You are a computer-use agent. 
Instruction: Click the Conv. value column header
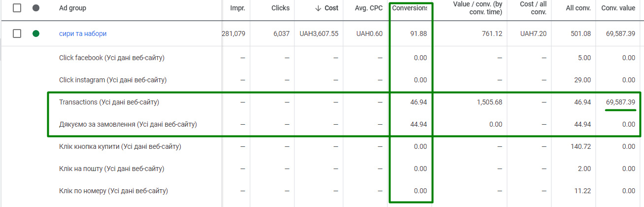(618, 8)
